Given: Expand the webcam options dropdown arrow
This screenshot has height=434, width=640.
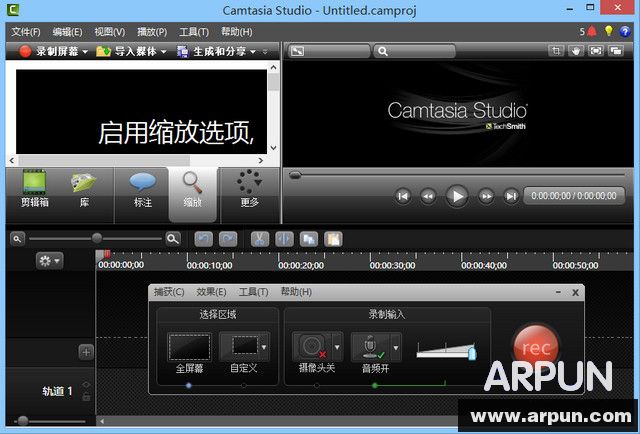Looking at the screenshot, I should tap(337, 347).
